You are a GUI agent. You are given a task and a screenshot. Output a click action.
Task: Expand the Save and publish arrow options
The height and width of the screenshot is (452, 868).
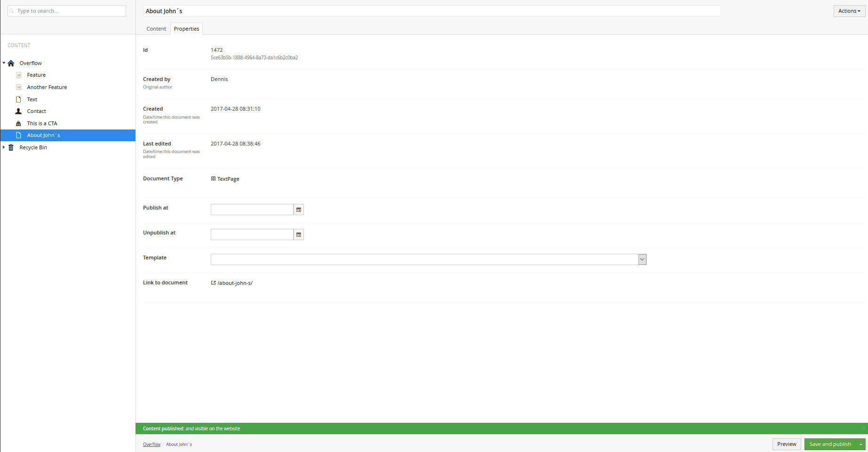pos(861,444)
